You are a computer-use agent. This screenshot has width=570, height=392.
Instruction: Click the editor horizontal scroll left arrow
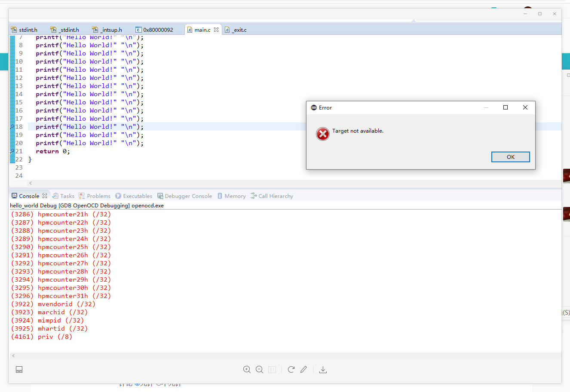[31, 183]
